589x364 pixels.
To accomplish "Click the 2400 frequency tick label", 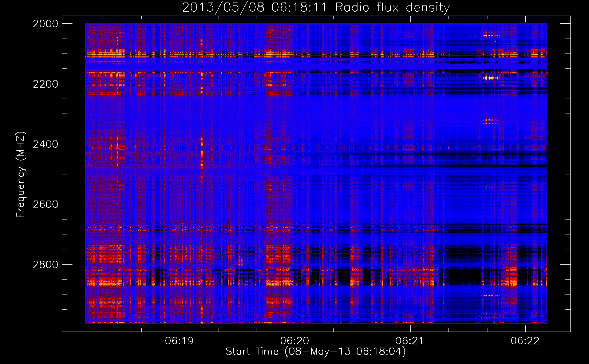I will tap(46, 144).
